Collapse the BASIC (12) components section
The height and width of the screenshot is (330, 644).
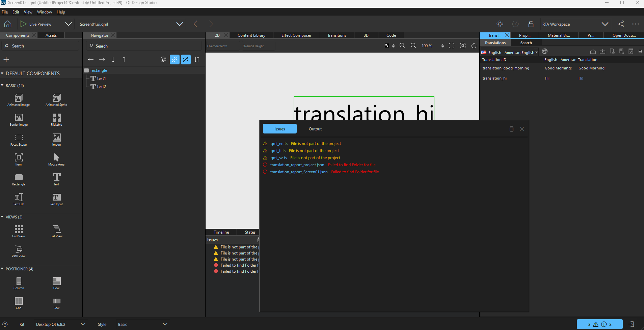pyautogui.click(x=2, y=86)
